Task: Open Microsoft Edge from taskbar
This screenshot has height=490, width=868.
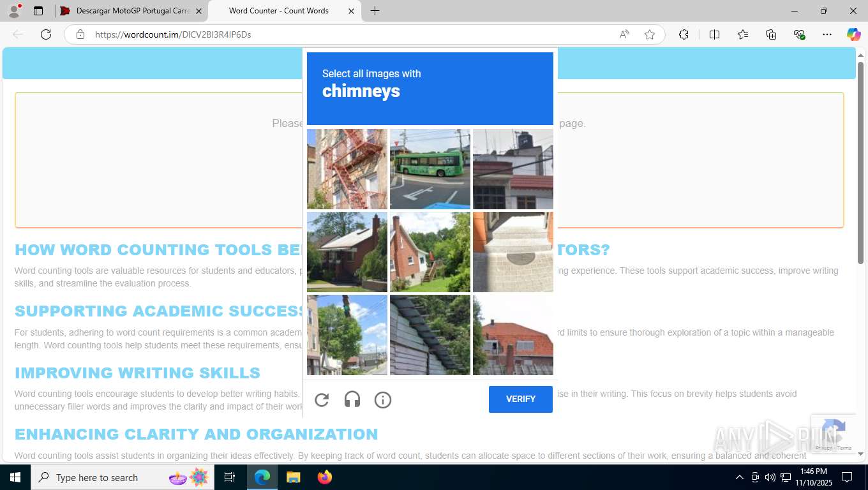Action: coord(262,477)
